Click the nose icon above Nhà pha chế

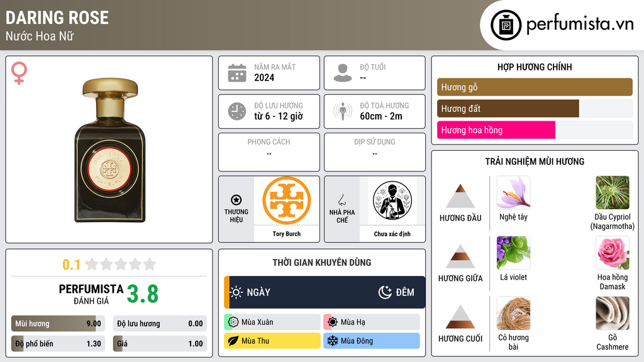click(x=341, y=200)
